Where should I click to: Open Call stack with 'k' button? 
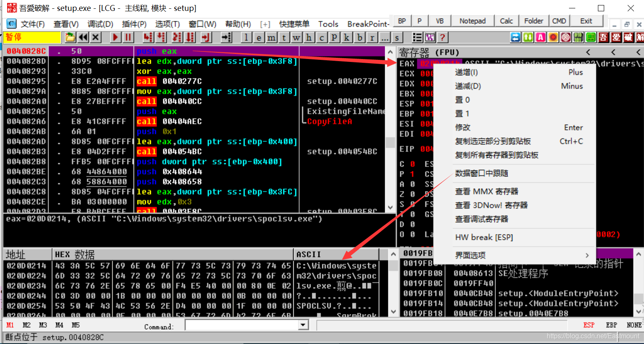(x=347, y=37)
